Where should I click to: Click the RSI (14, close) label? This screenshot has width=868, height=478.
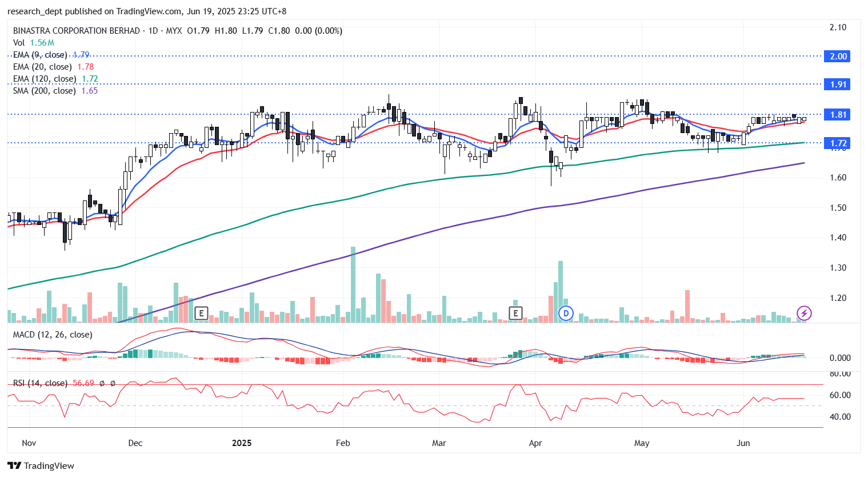tap(40, 383)
